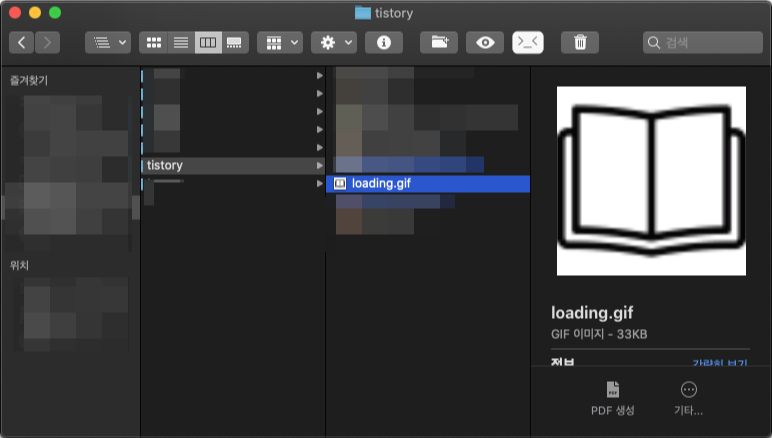Open the path list dropdown in toolbar

108,43
